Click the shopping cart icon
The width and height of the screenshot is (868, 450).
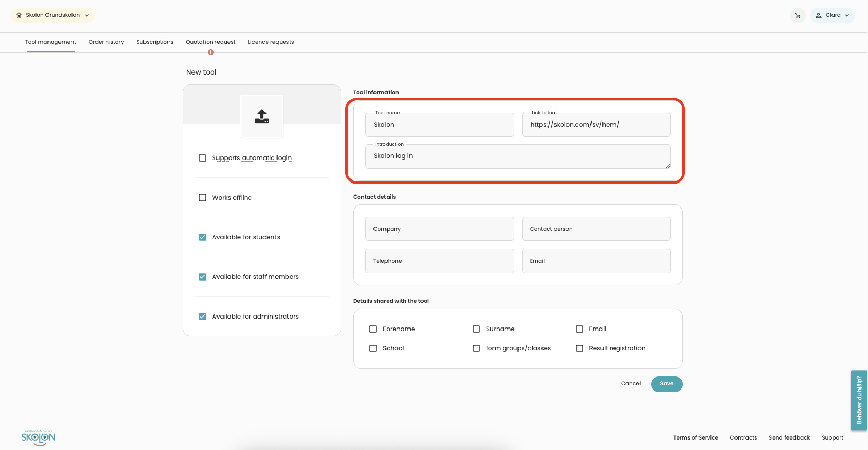click(798, 16)
